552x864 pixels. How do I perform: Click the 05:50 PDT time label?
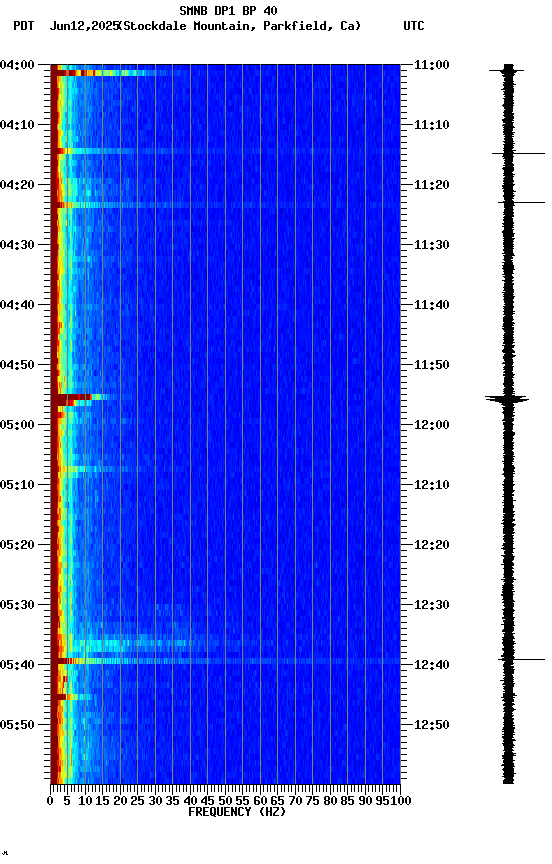[x=17, y=725]
